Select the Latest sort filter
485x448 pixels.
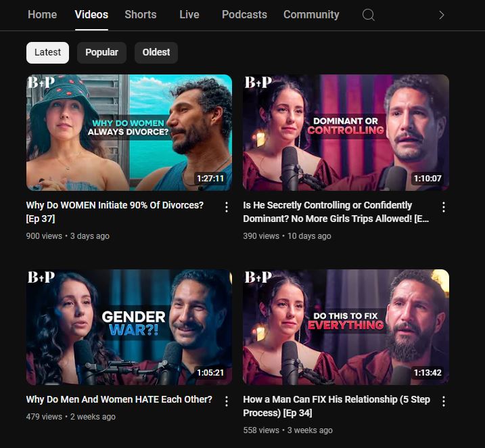coord(47,52)
